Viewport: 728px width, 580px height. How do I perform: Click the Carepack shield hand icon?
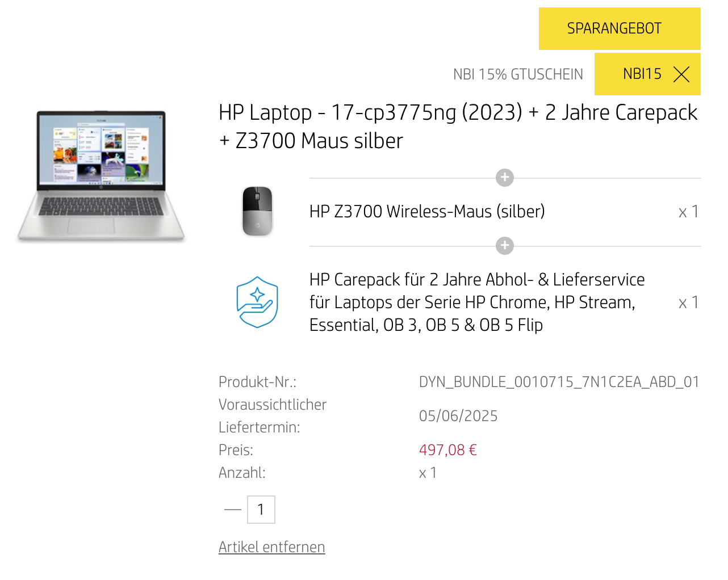(257, 302)
